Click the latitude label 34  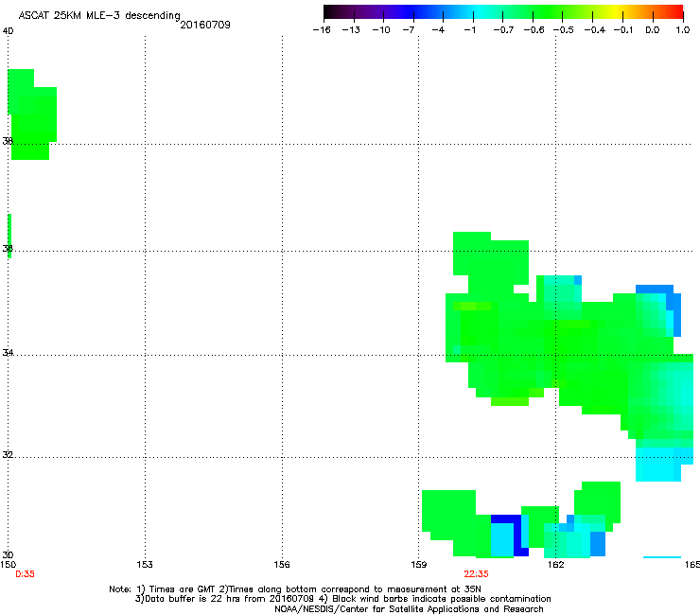pyautogui.click(x=8, y=353)
